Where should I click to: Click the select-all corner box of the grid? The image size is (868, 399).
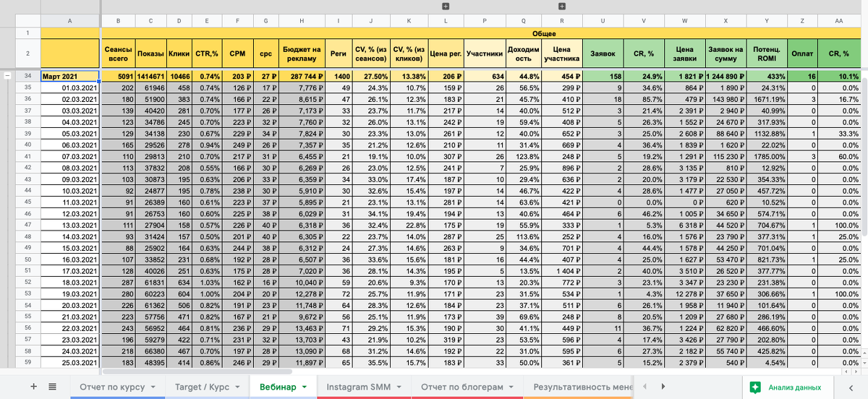27,22
